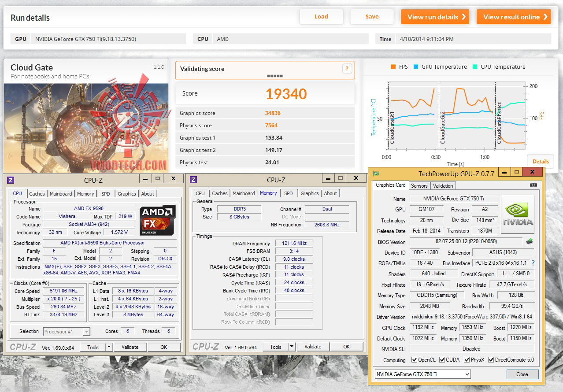
Task: Click the Save button in Run details
Action: pyautogui.click(x=372, y=17)
